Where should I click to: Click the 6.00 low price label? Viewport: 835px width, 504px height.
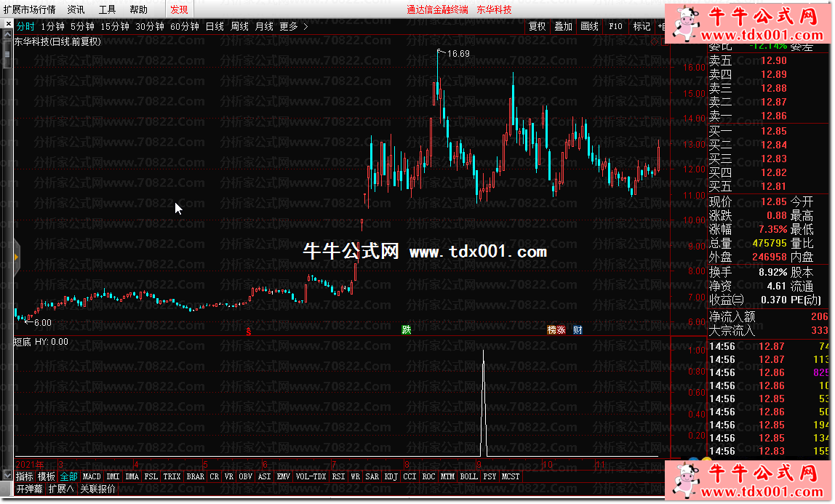[x=43, y=322]
